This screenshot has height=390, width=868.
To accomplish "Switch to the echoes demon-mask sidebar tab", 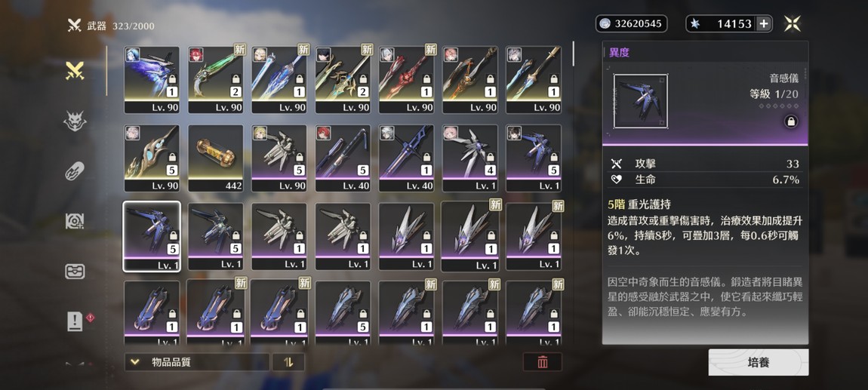I will [x=75, y=121].
